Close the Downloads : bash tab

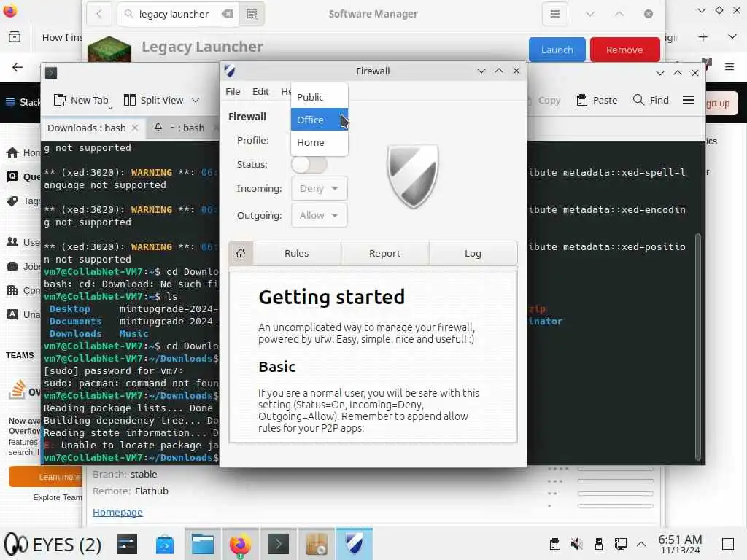[135, 128]
